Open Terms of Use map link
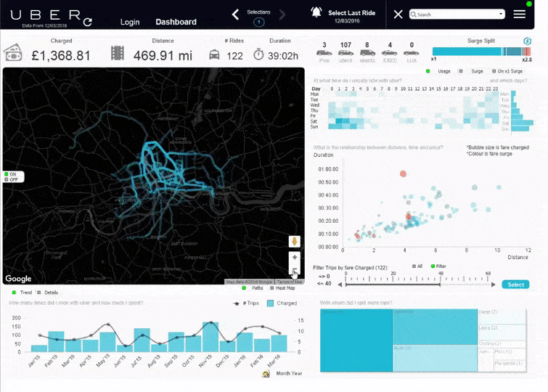This screenshot has height=392, width=548. click(290, 282)
